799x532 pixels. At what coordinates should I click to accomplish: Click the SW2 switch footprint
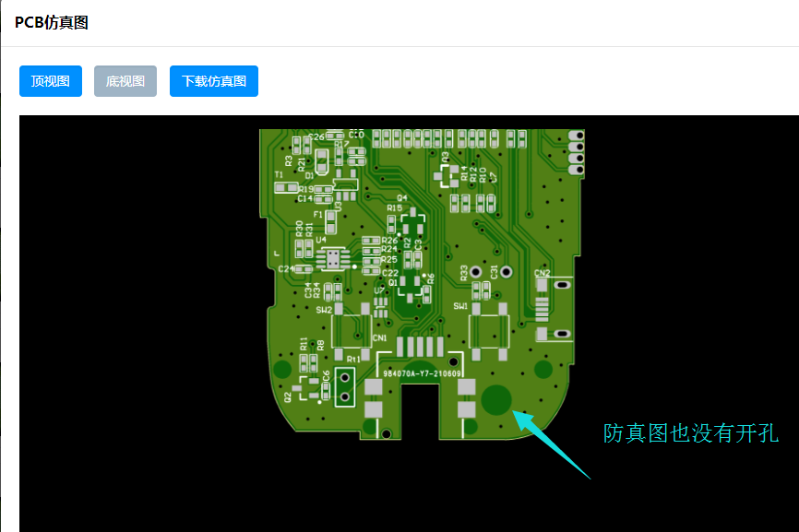click(352, 332)
